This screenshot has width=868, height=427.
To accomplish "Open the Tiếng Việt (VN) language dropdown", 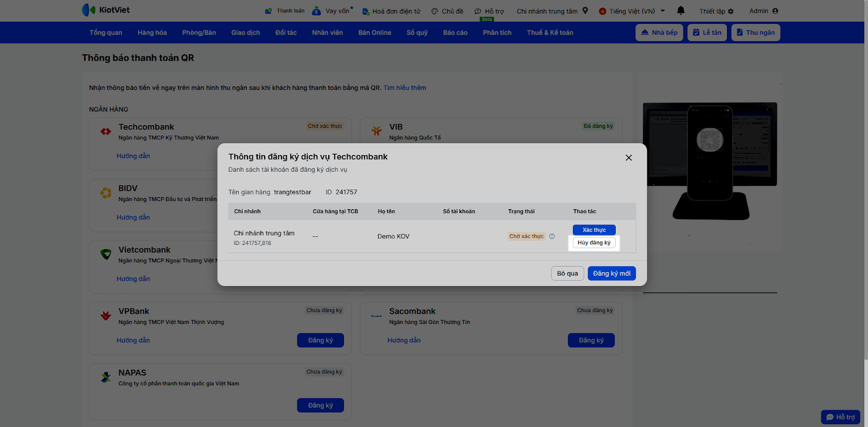I will pos(632,11).
